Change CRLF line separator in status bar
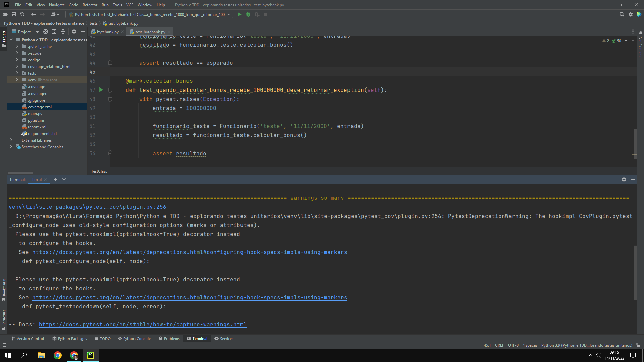The image size is (644, 362). (x=499, y=345)
